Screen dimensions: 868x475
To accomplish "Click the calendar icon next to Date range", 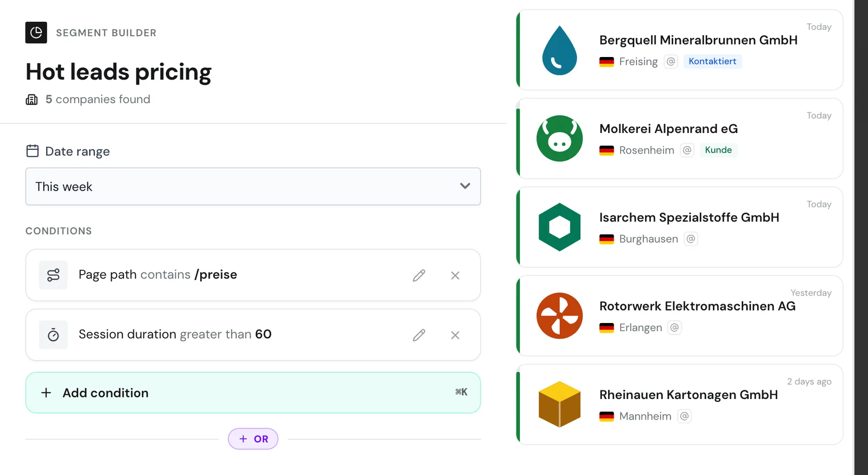I will click(33, 151).
